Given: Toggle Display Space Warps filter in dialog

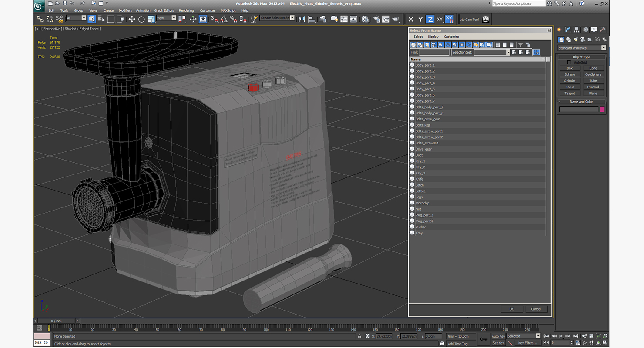Looking at the screenshot, I should pyautogui.click(x=448, y=44).
